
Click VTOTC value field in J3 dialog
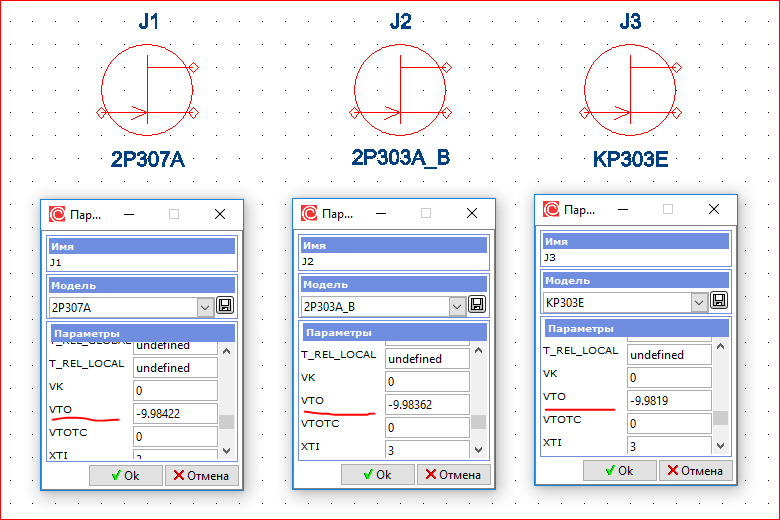669,423
